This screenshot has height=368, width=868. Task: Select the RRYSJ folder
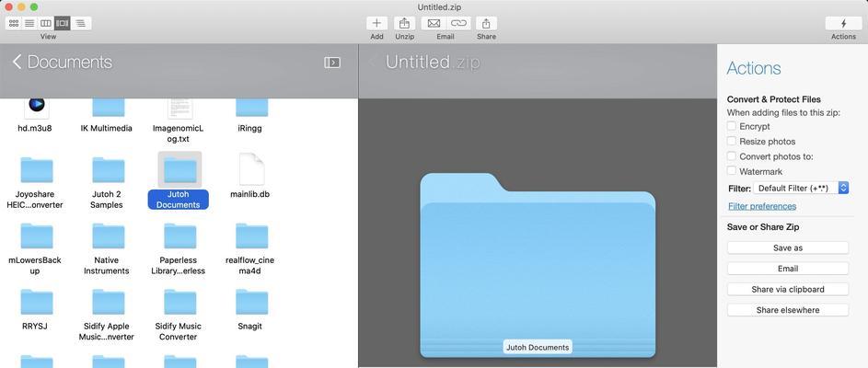pyautogui.click(x=37, y=302)
